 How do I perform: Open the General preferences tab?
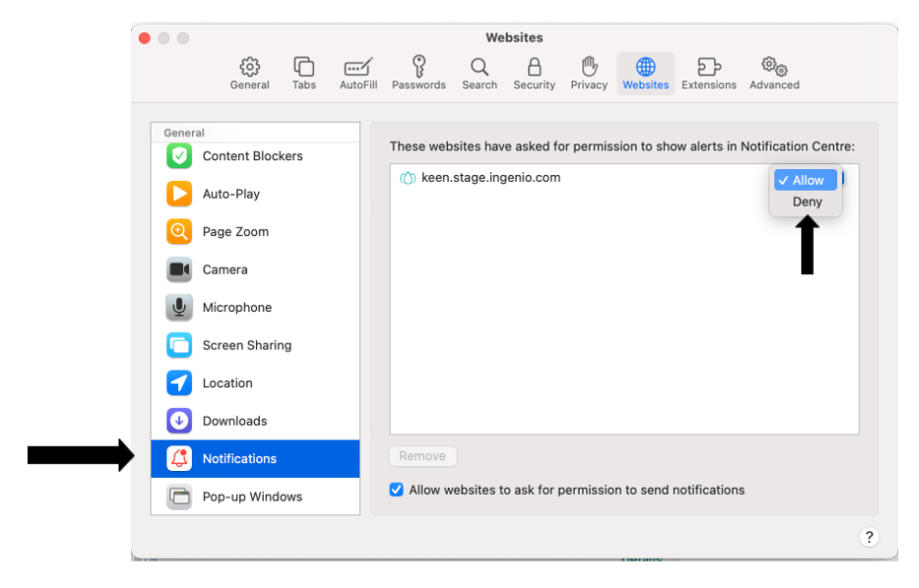[250, 74]
